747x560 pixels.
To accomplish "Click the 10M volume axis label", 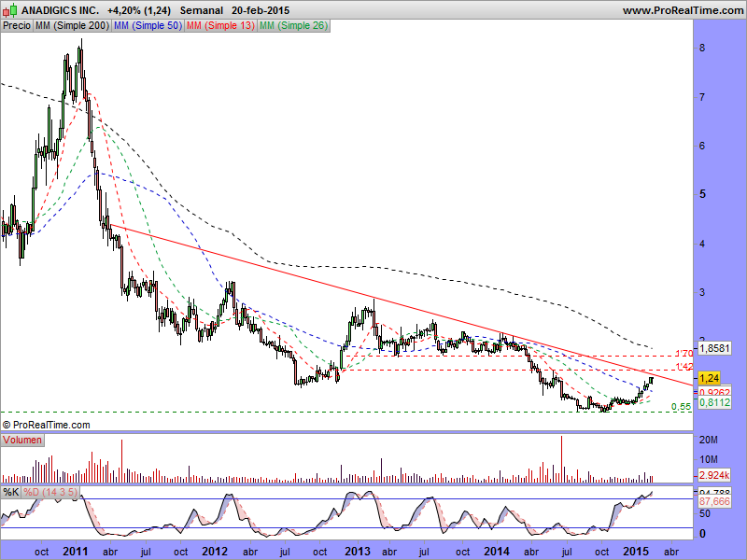I will [708, 459].
